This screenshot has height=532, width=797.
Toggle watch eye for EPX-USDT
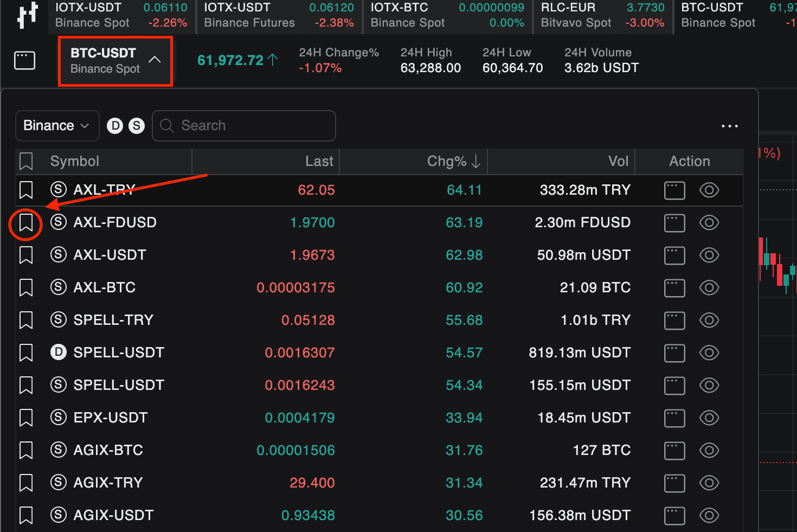(x=709, y=418)
